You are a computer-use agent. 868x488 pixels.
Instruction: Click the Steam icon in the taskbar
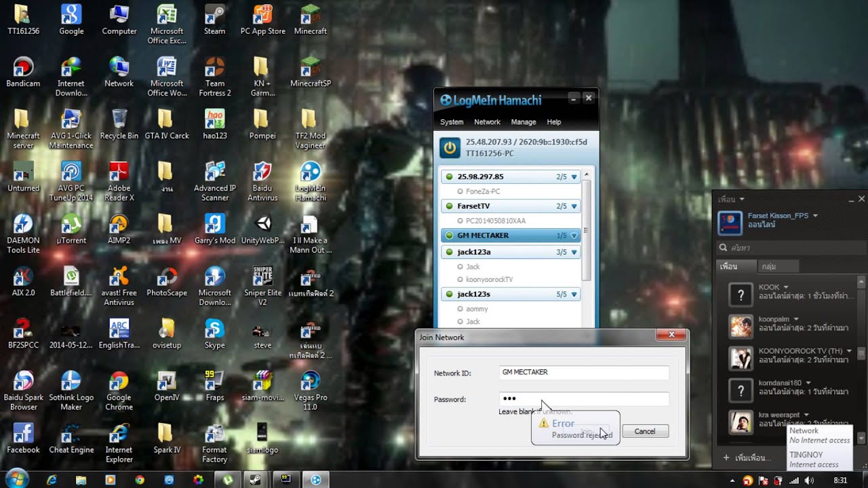[256, 479]
